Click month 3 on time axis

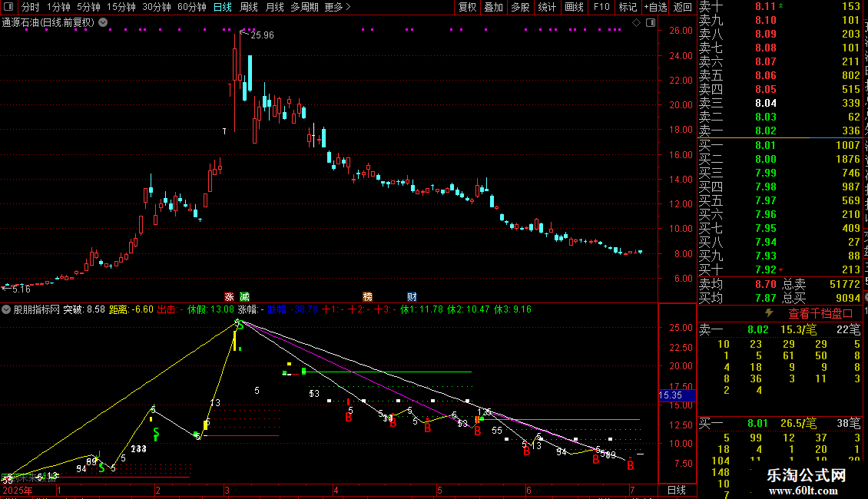[227, 491]
